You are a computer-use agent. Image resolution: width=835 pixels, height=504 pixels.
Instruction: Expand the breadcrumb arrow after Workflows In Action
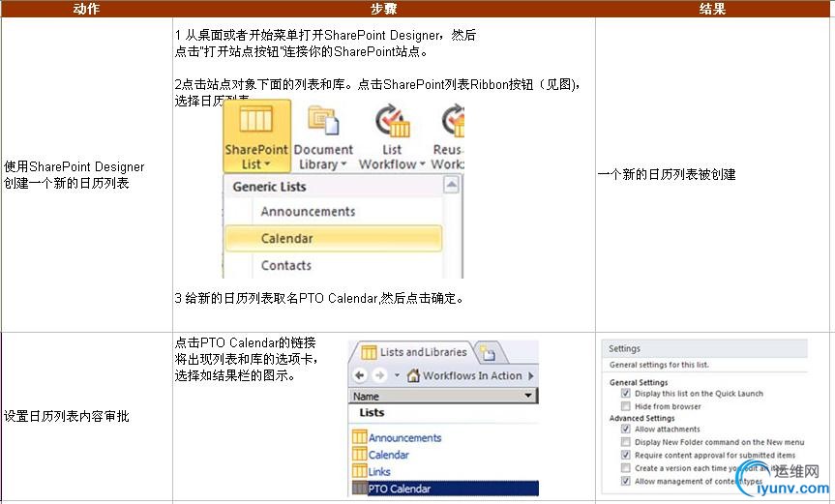click(x=530, y=375)
